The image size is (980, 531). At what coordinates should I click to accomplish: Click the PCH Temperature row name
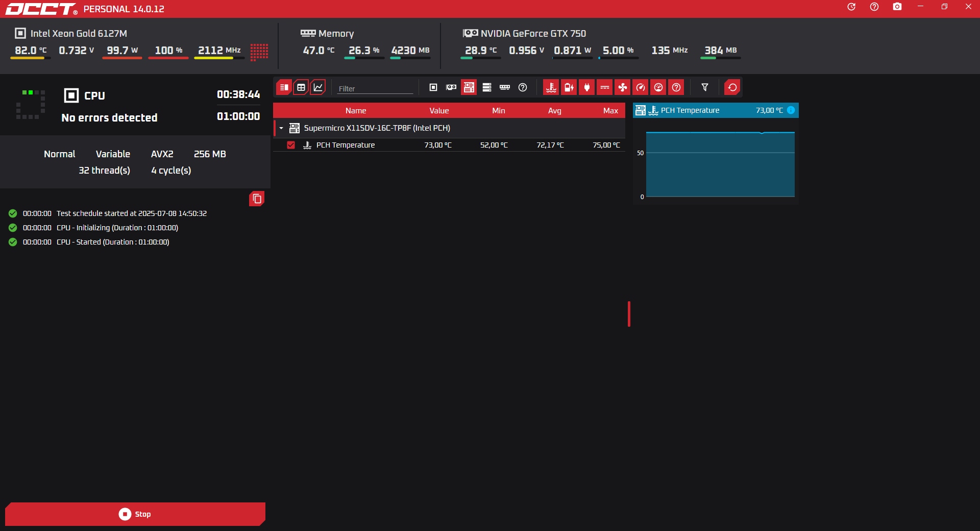pyautogui.click(x=346, y=145)
